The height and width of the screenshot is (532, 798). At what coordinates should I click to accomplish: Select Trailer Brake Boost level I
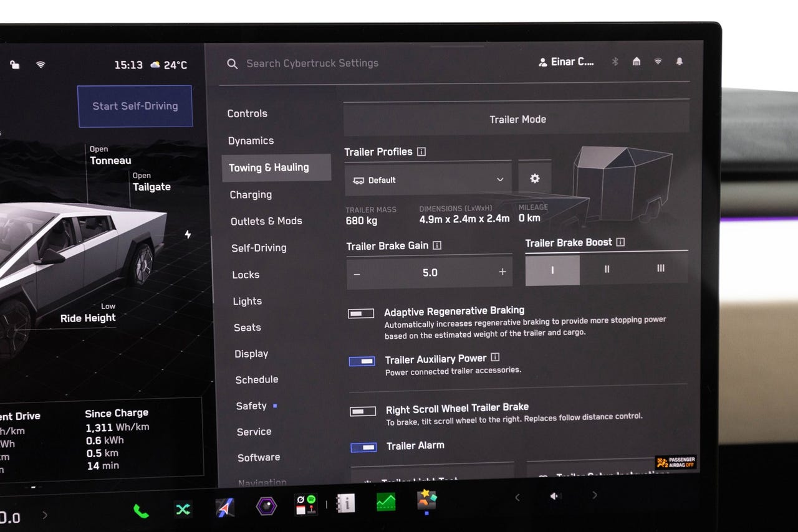click(x=552, y=270)
